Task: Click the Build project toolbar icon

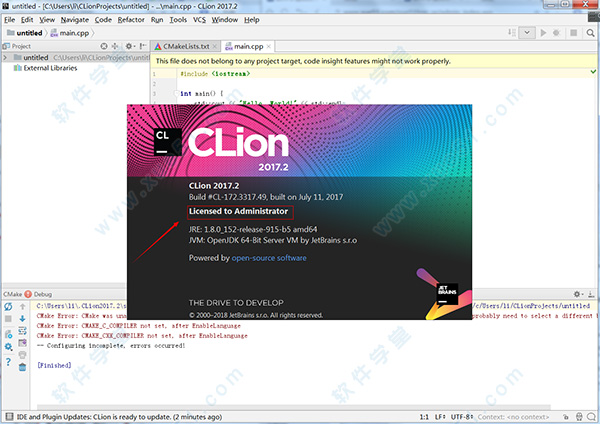Action: point(512,33)
